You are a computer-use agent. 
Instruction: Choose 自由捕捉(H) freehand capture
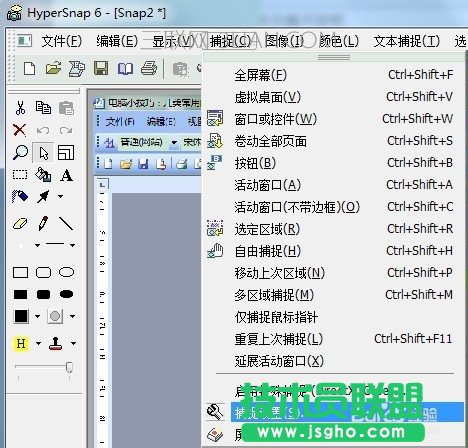334,251
